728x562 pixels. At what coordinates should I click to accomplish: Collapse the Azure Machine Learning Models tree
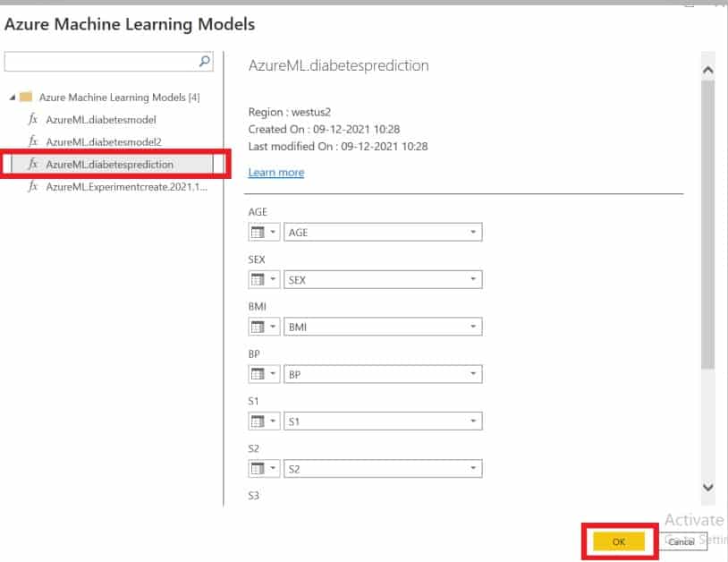click(x=13, y=97)
